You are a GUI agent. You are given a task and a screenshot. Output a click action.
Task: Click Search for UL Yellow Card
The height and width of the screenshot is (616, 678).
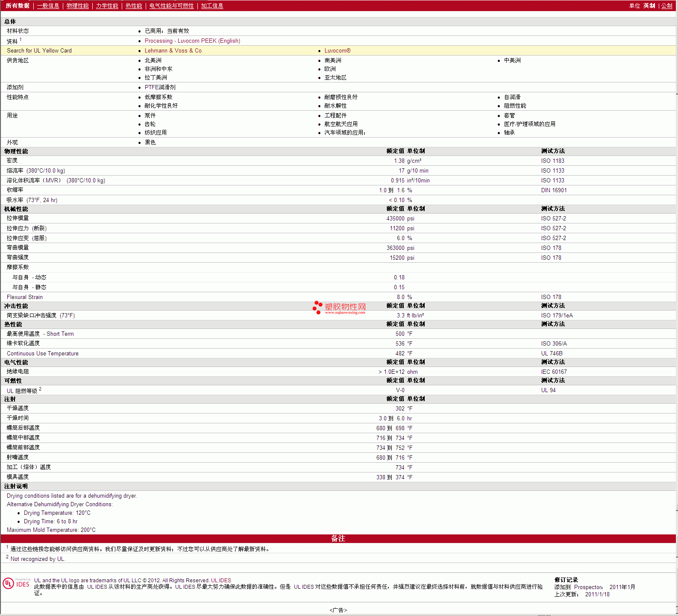pos(39,51)
